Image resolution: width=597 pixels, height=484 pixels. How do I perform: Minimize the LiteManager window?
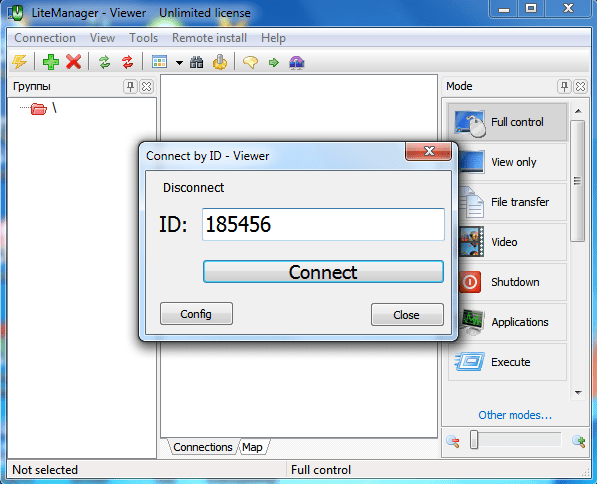504,8
